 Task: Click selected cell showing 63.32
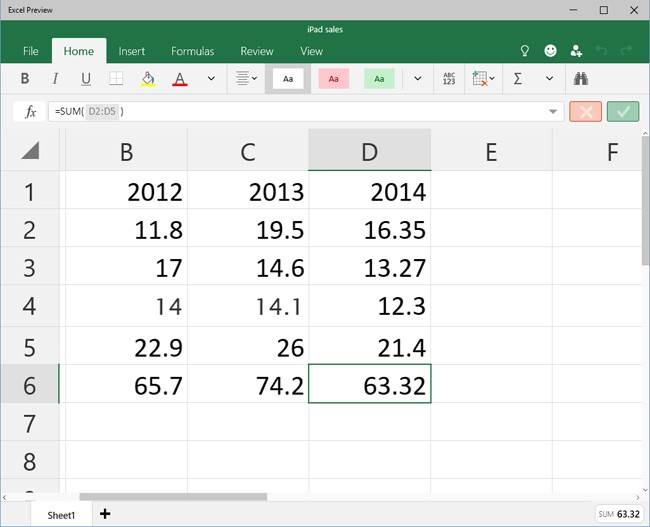pos(370,384)
